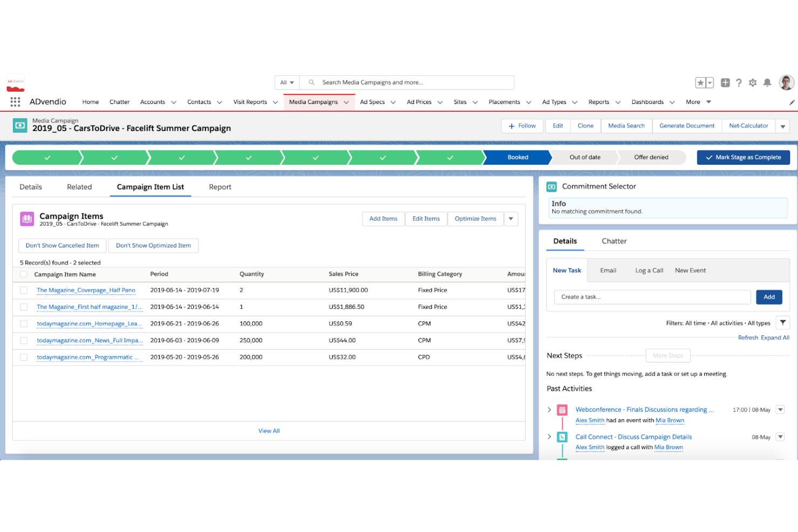Open the Call Connect activity actions dropdown
The image size is (798, 532).
point(780,437)
